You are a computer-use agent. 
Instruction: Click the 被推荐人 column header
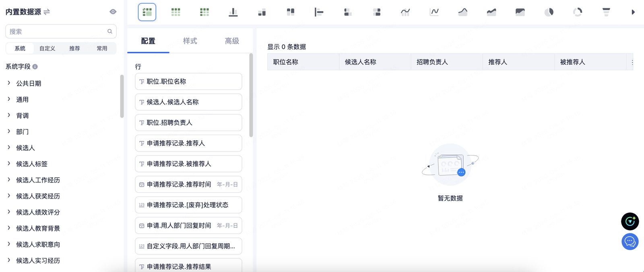point(590,62)
